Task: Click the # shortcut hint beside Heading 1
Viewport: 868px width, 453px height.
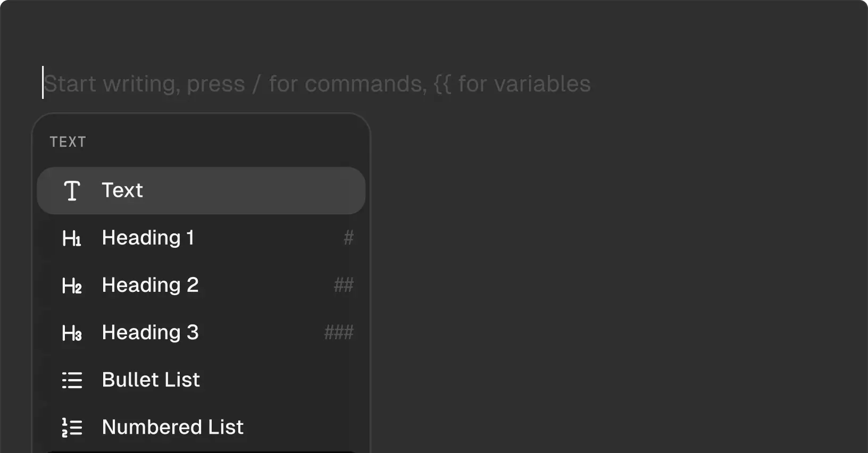Action: (x=348, y=238)
